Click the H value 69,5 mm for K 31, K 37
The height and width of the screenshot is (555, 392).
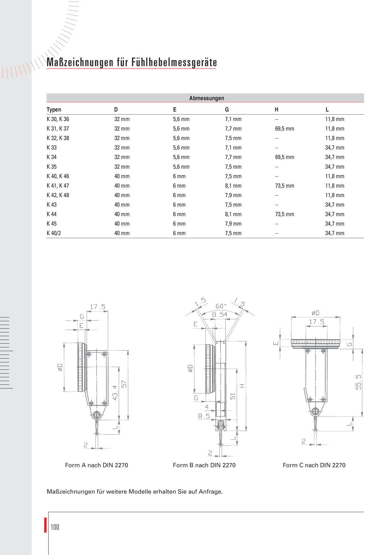tap(285, 128)
